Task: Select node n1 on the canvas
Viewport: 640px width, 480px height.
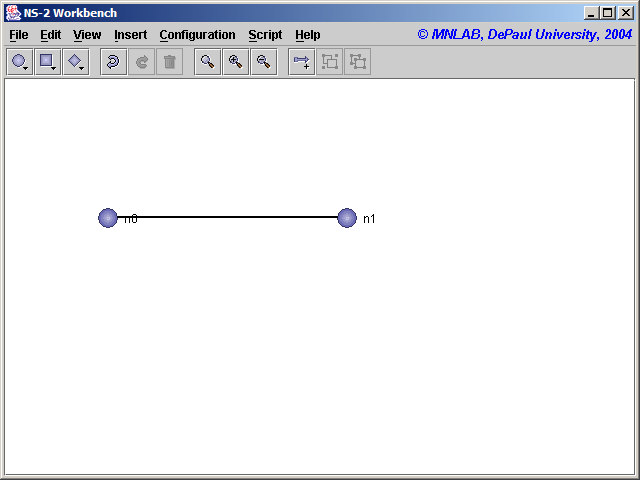Action: (x=347, y=218)
